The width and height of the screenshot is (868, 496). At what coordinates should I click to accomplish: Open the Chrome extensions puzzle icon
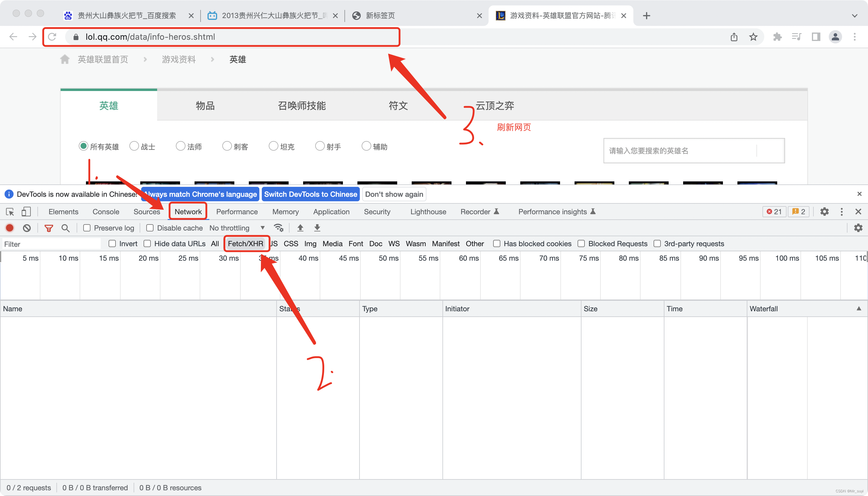pyautogui.click(x=777, y=36)
